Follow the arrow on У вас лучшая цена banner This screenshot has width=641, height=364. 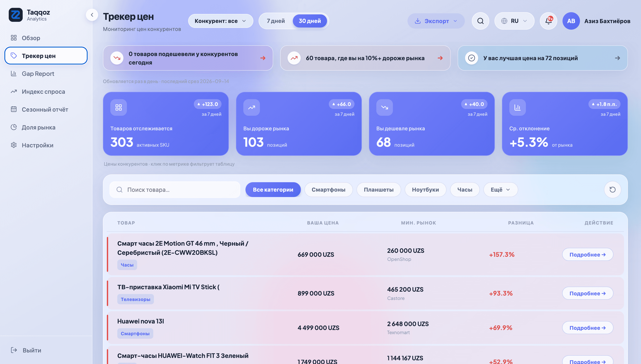pyautogui.click(x=617, y=58)
